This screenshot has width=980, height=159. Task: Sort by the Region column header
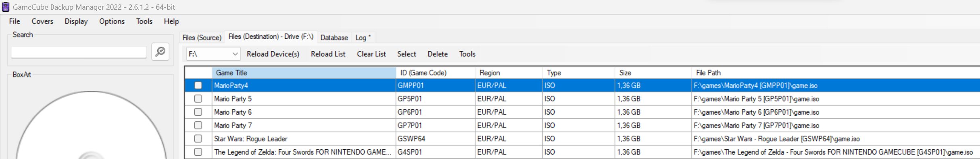(x=509, y=73)
